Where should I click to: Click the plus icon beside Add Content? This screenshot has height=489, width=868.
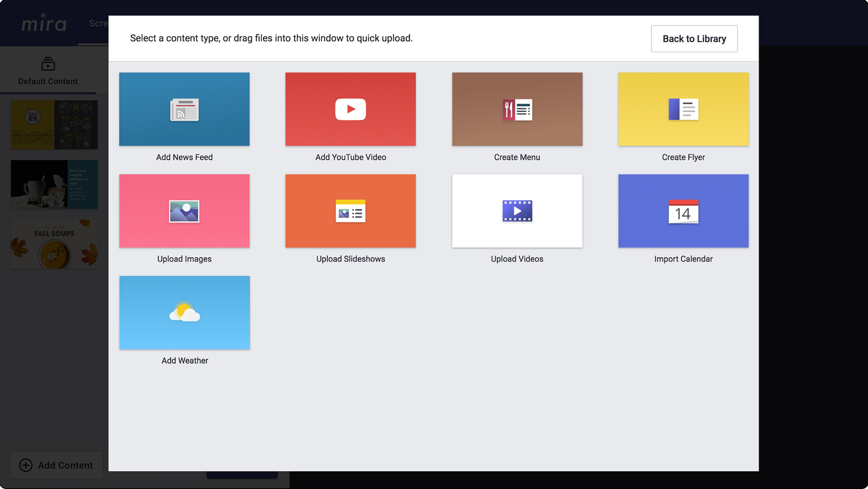(26, 465)
